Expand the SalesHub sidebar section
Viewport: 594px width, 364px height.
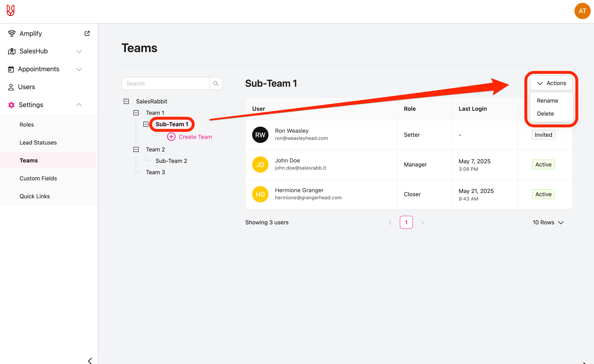79,51
